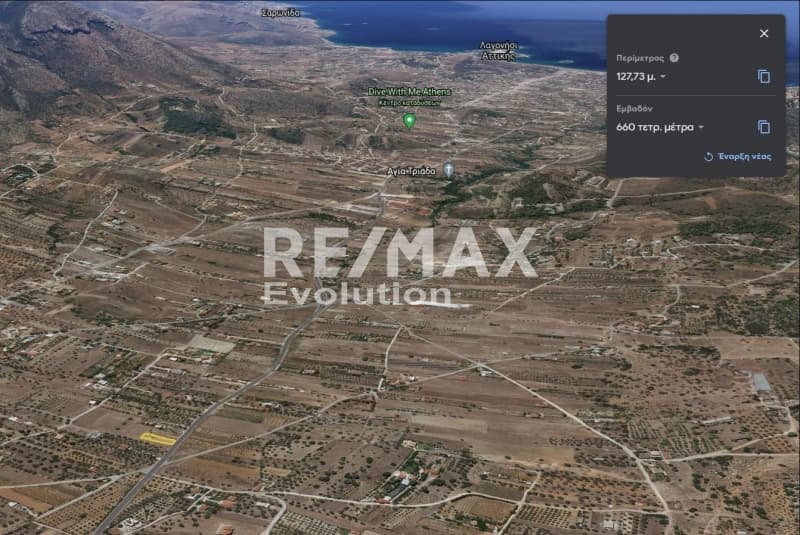Click the Λαγονήσι Αττικής place label

498,51
